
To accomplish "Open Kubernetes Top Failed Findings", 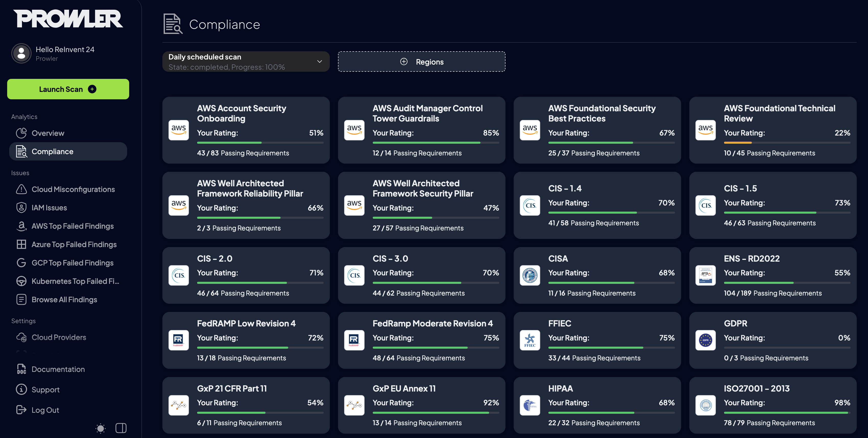I will pos(68,281).
